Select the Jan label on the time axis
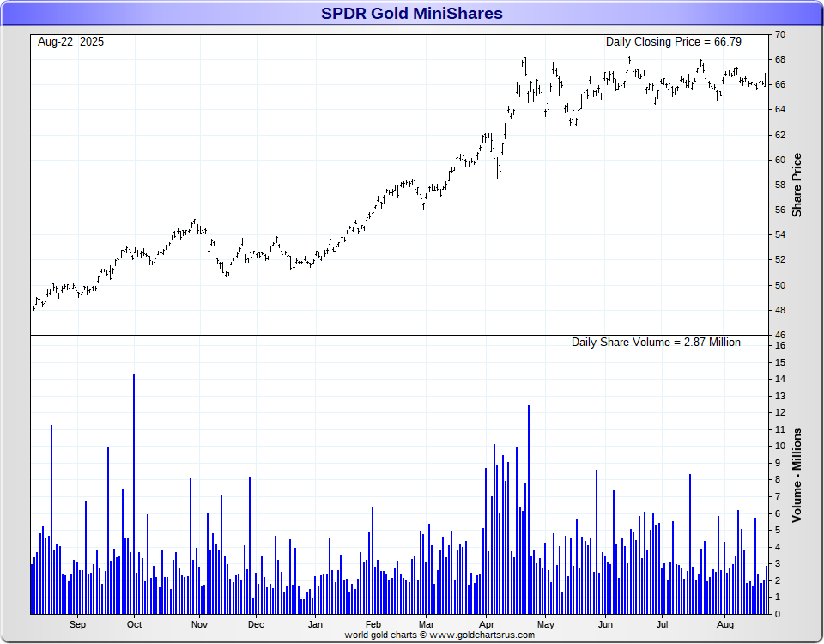Screen dimensions: 824x644 315,624
